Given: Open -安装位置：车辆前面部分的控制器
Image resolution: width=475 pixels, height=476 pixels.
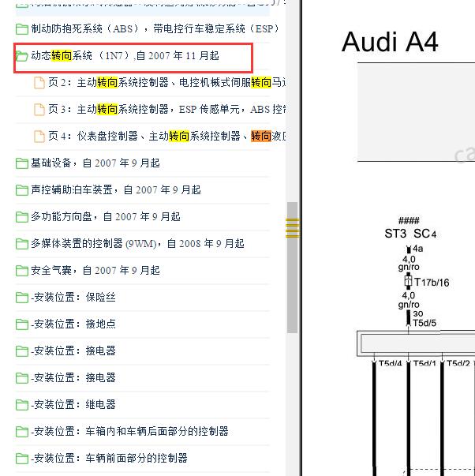Looking at the screenshot, I should pos(109,458).
